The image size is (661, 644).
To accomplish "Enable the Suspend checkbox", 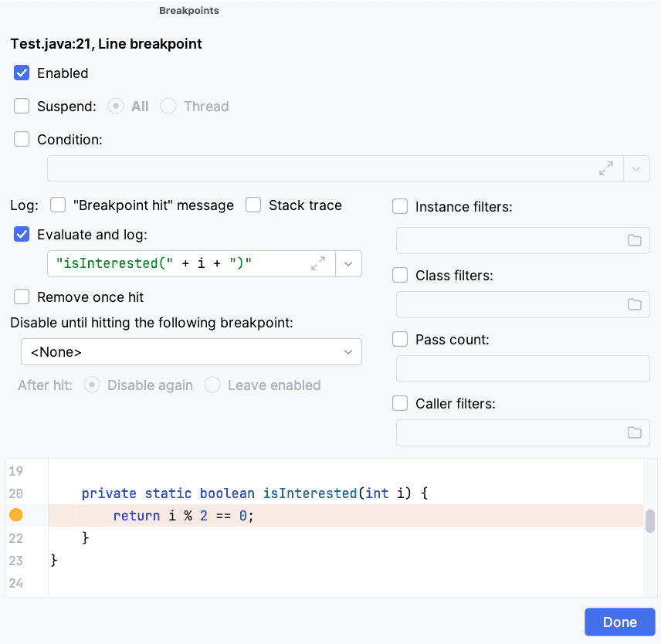I will [x=22, y=107].
